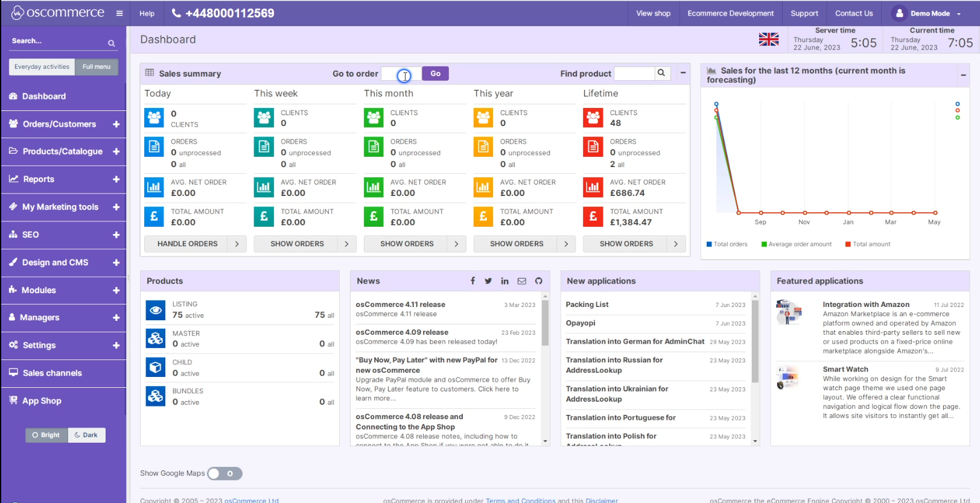Click the This week orders icon

(264, 147)
